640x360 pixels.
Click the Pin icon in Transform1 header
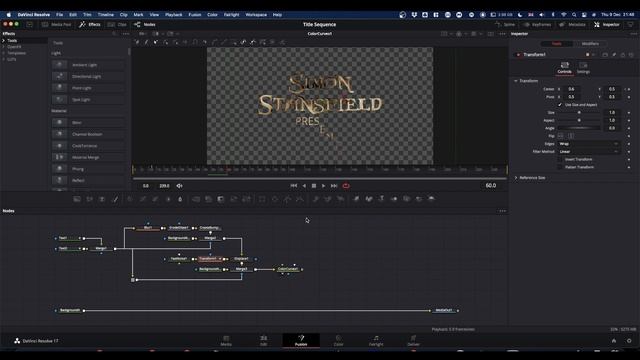(x=614, y=54)
